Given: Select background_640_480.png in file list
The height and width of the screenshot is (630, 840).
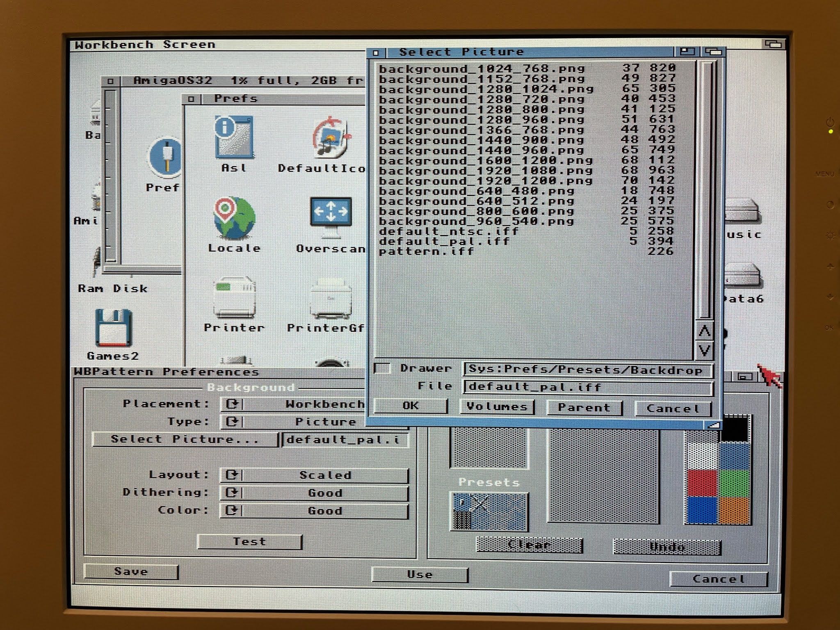Looking at the screenshot, I should [527, 191].
